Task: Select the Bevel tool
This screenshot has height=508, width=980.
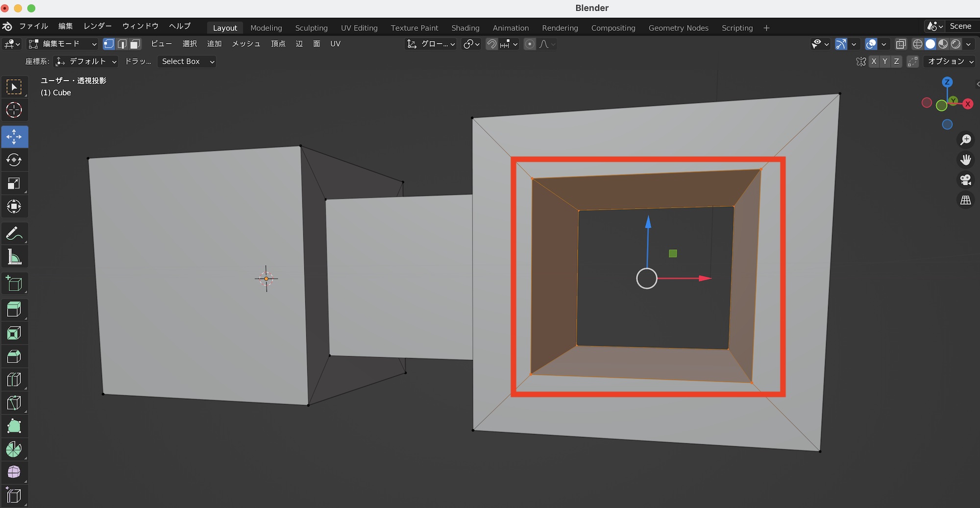Action: point(14,357)
